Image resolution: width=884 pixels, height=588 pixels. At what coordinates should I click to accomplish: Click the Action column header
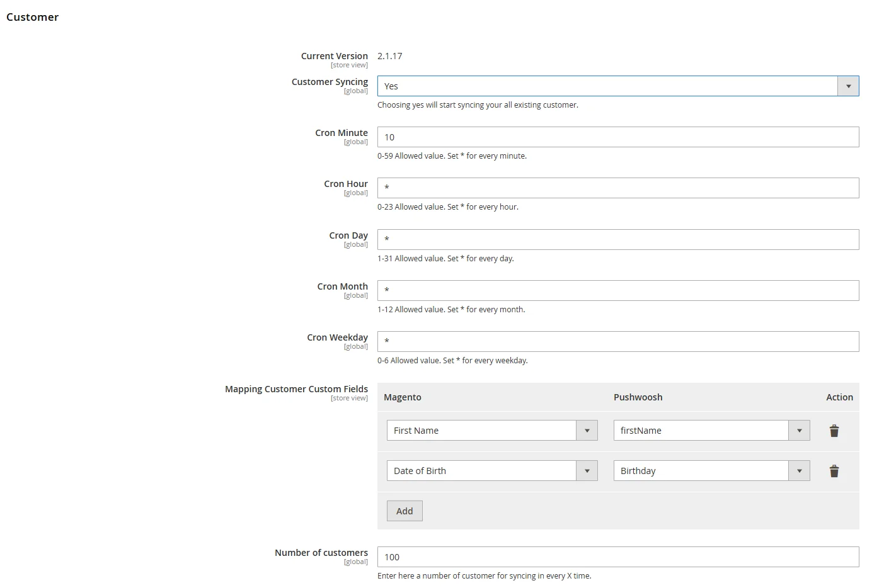pos(839,397)
